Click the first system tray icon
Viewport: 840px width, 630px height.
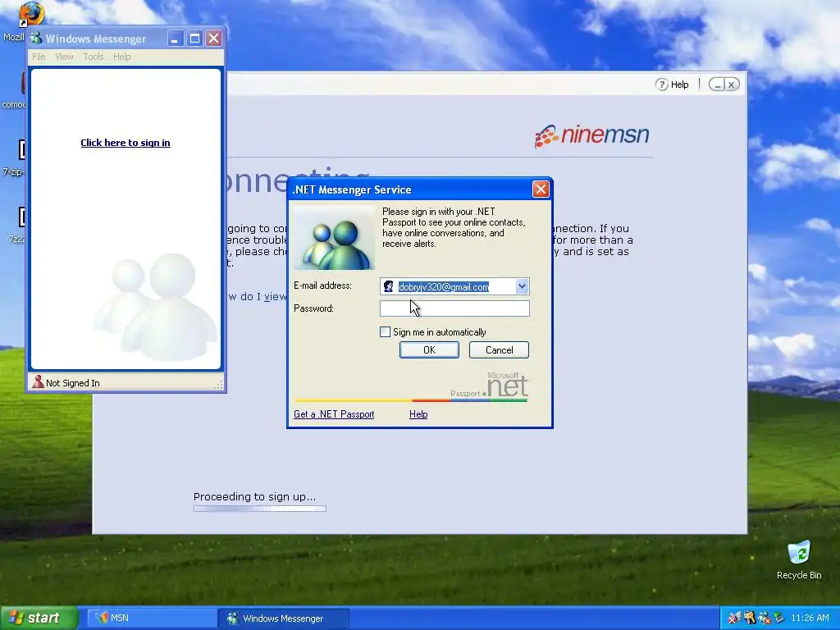coord(734,618)
